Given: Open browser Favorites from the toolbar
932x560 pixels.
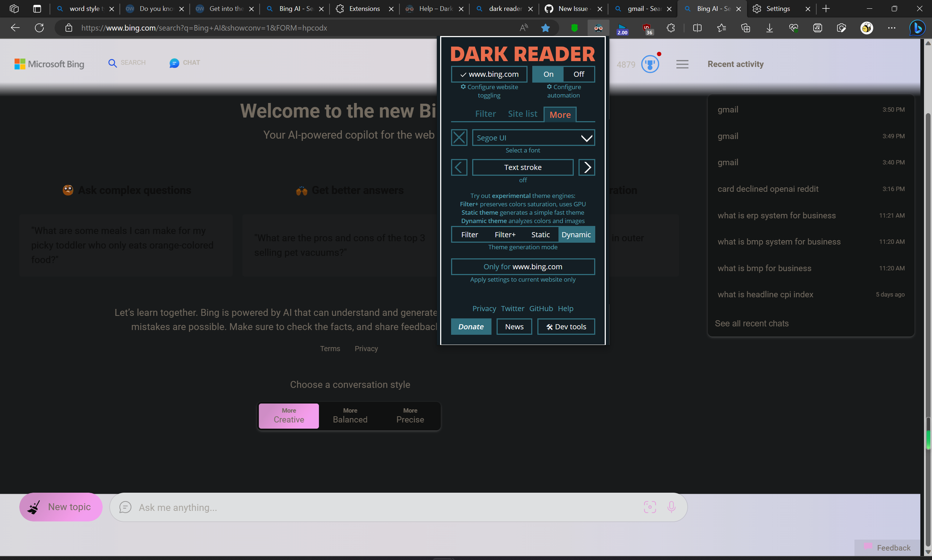Looking at the screenshot, I should 721,28.
